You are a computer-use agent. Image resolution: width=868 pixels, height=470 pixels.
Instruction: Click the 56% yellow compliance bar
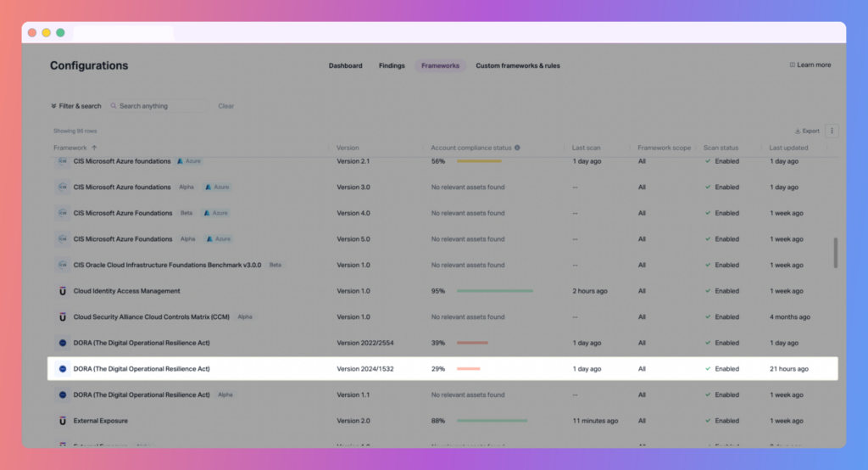479,161
